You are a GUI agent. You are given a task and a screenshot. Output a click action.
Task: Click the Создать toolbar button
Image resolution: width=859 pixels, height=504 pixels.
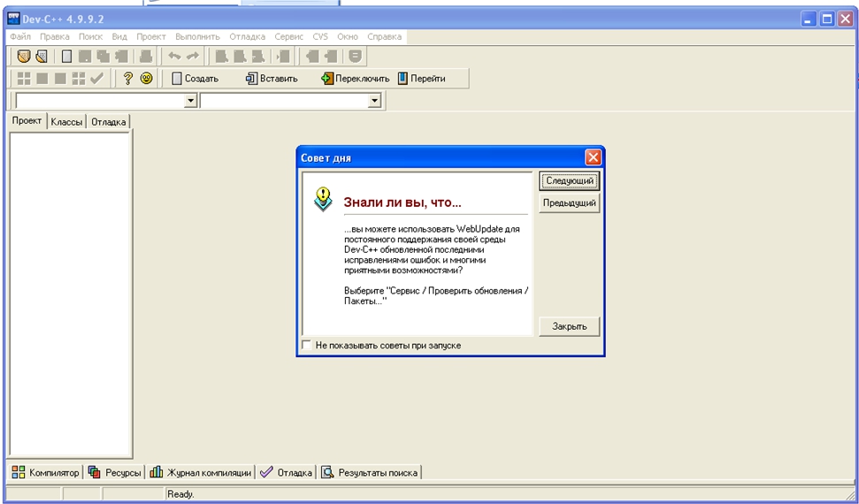(195, 79)
